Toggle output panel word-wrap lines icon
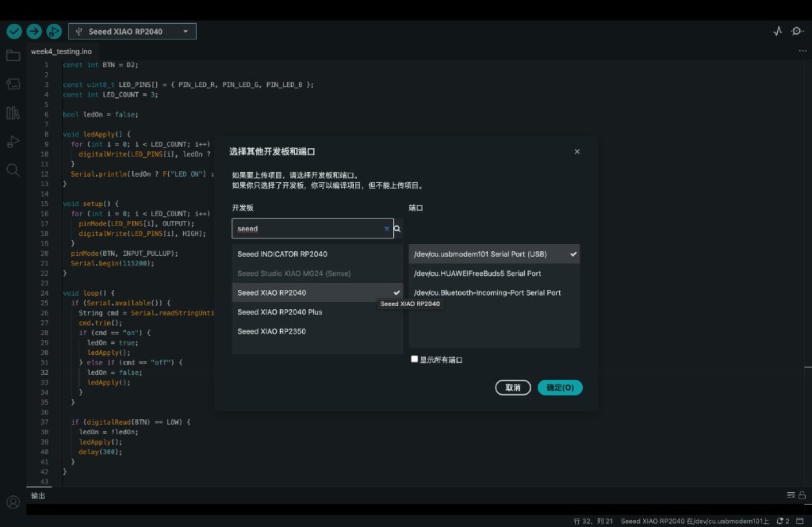 click(791, 495)
